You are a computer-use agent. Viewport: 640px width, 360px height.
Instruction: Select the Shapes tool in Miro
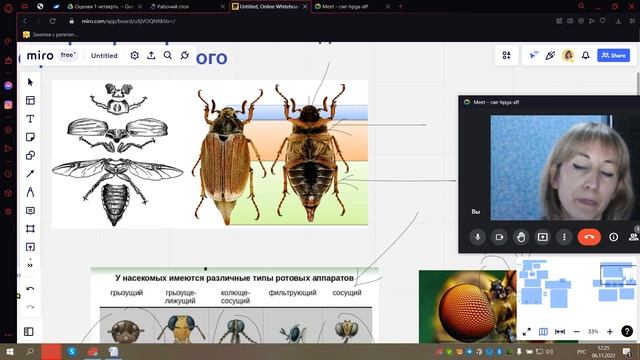pos(30,156)
